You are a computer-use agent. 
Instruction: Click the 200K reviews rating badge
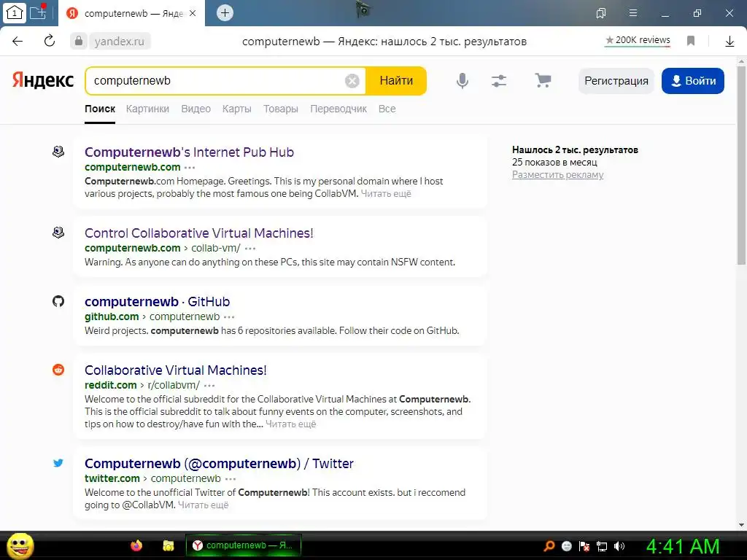(x=638, y=40)
